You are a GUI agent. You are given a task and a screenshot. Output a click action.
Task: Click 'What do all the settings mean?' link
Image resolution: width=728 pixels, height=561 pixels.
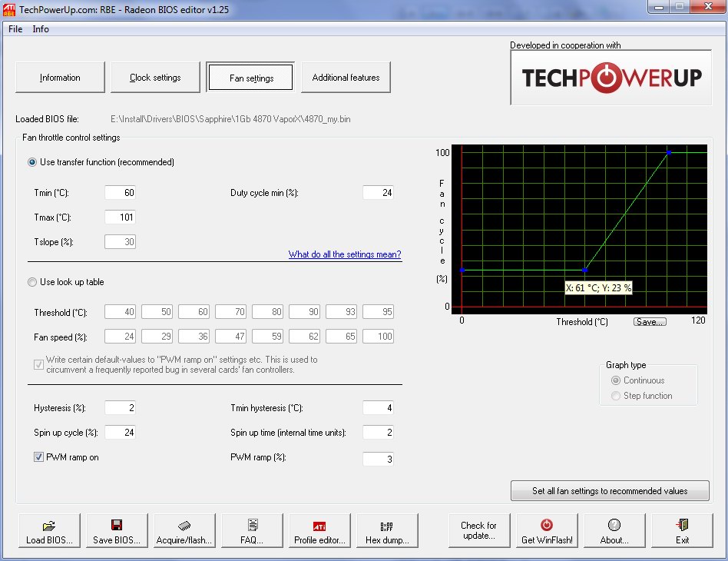(345, 254)
